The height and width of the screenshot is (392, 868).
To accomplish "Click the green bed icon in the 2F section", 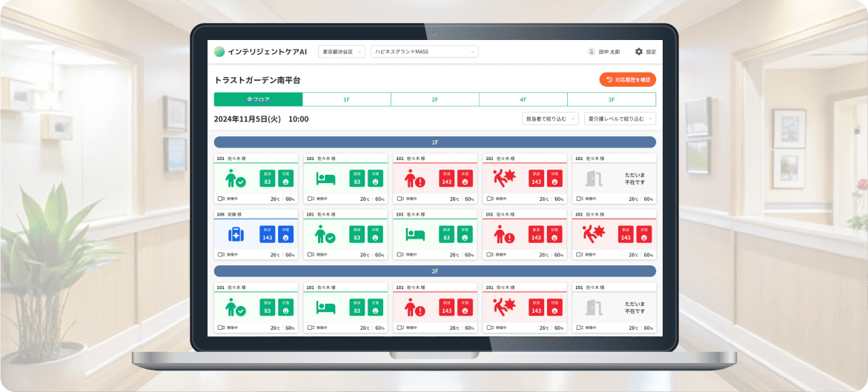I will [x=325, y=308].
